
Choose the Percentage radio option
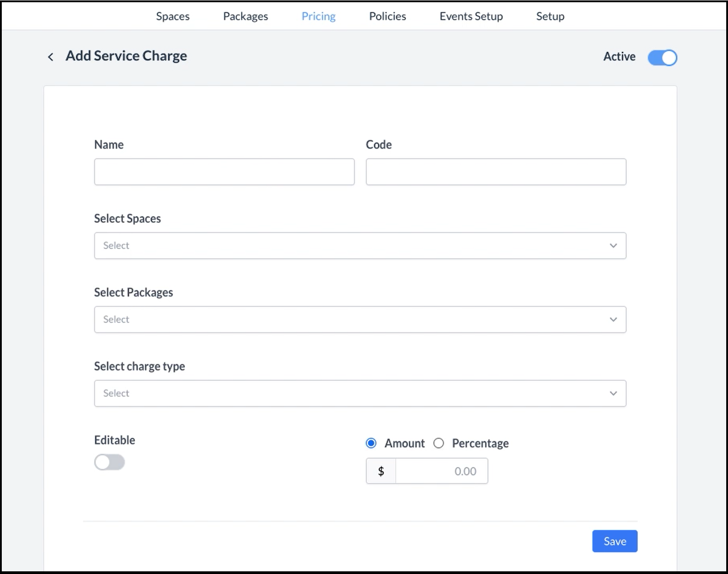coord(439,443)
